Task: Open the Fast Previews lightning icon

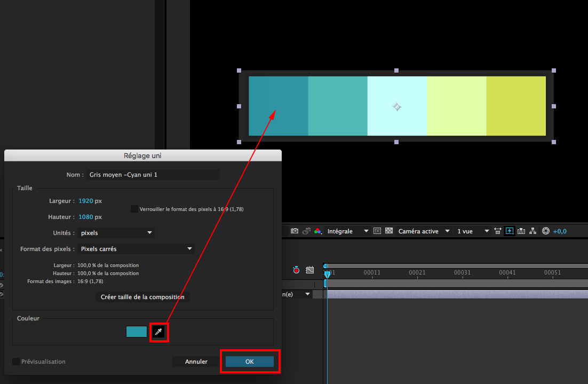Action: pyautogui.click(x=510, y=231)
